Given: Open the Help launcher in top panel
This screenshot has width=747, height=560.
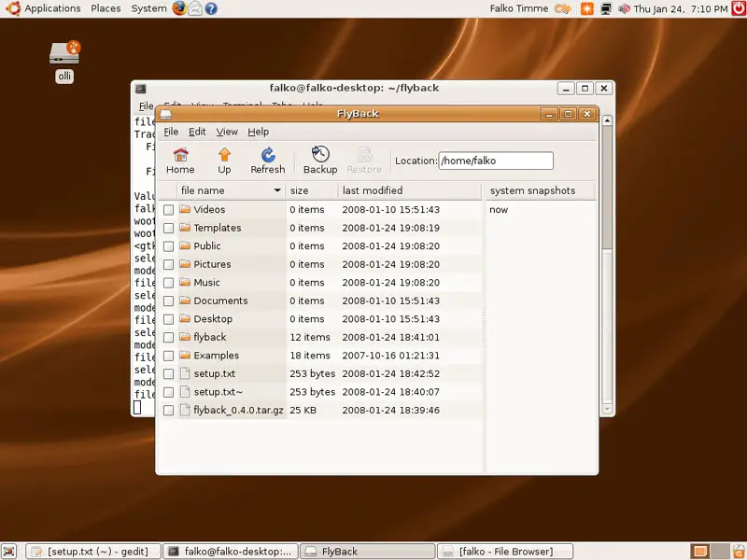Looking at the screenshot, I should pos(211,8).
